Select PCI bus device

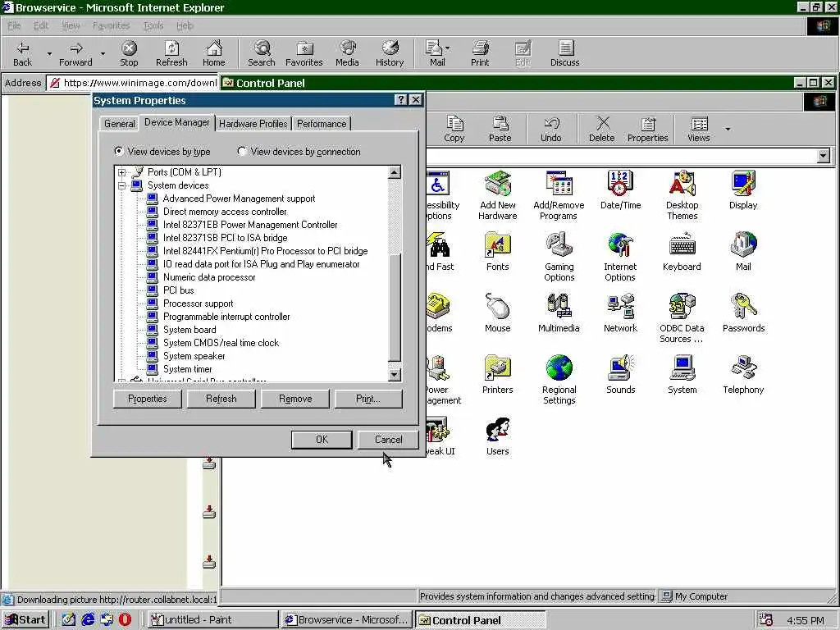point(178,290)
